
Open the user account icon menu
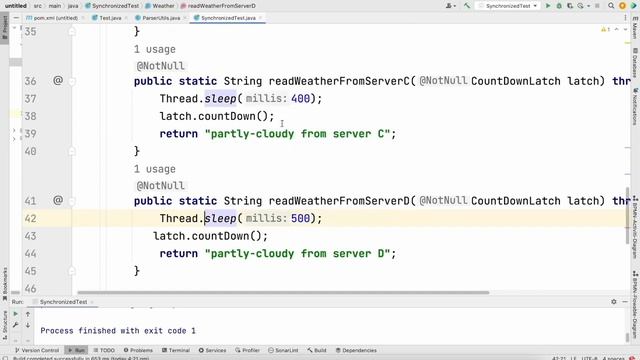451,6
